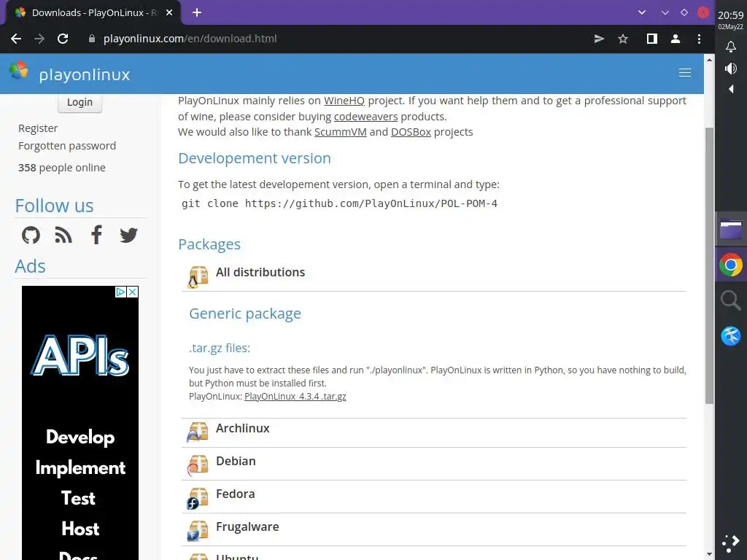
Task: Open the Chrome profile menu
Action: (x=675, y=39)
